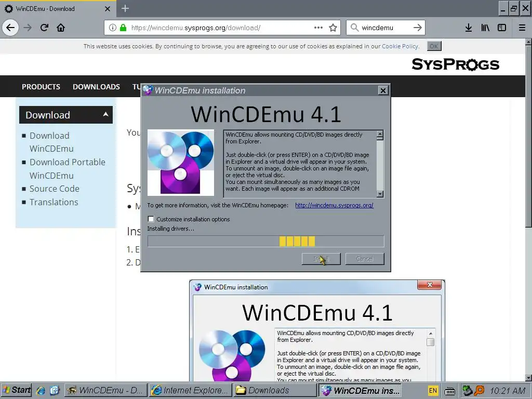This screenshot has height=399, width=532.
Task: Click the green secure padlock icon
Action: (123, 28)
